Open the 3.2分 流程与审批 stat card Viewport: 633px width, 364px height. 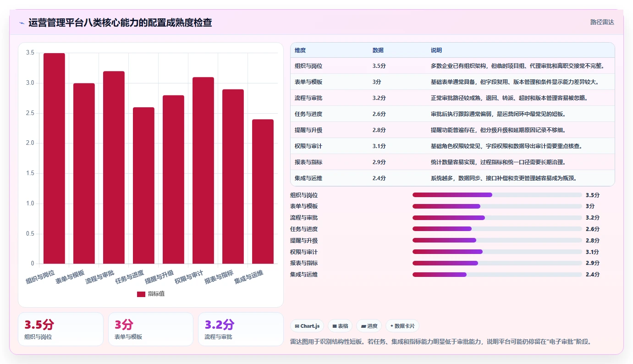[x=241, y=329]
